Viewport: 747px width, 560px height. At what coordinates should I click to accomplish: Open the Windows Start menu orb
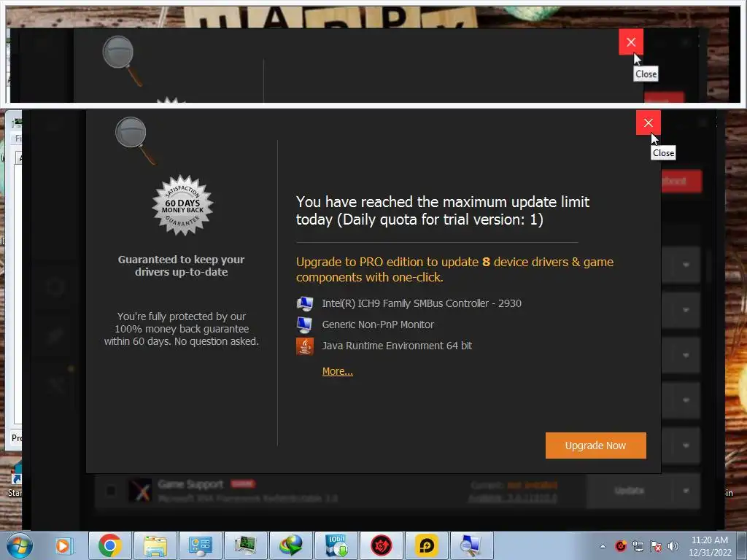coord(19,545)
